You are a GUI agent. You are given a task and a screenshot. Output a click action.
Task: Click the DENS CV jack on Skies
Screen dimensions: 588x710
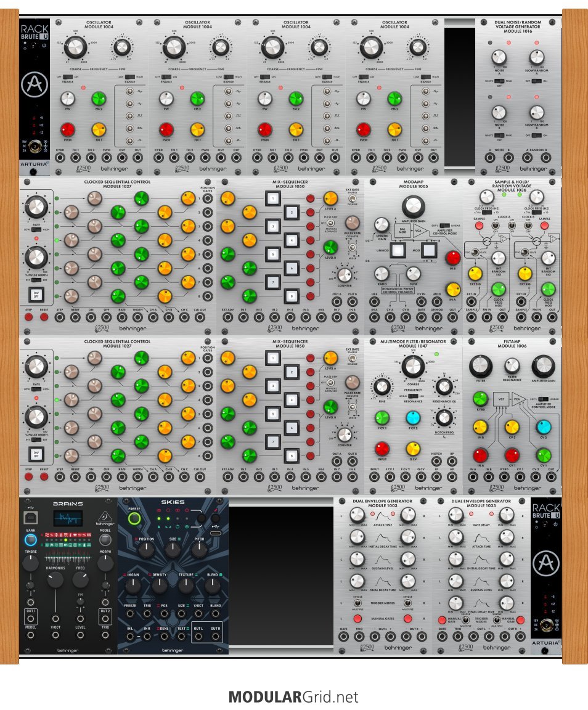164,636
